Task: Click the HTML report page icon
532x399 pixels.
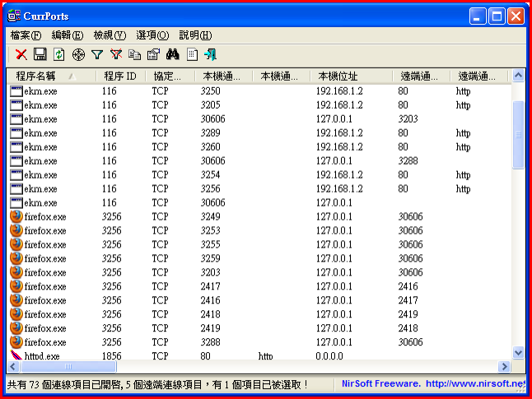Action: coord(192,54)
